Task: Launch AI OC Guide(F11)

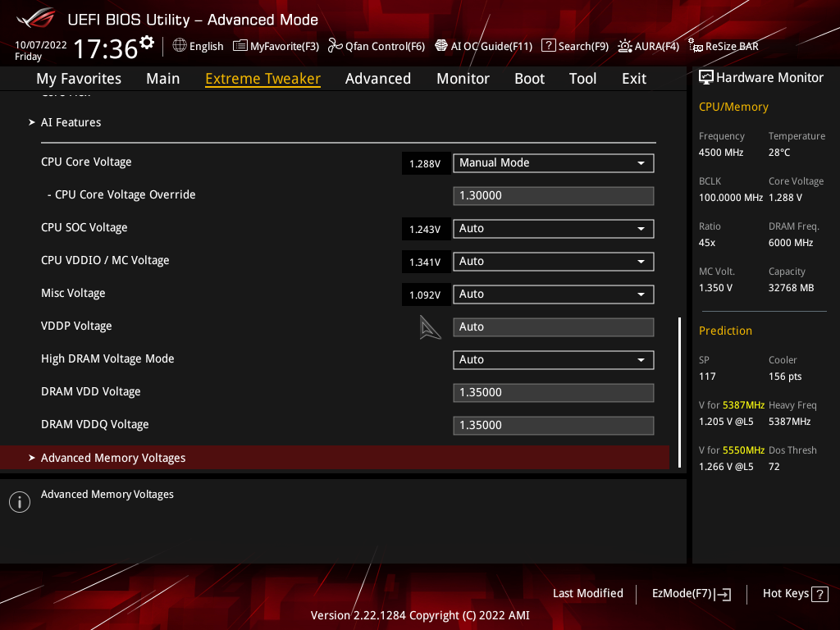Action: [x=483, y=46]
